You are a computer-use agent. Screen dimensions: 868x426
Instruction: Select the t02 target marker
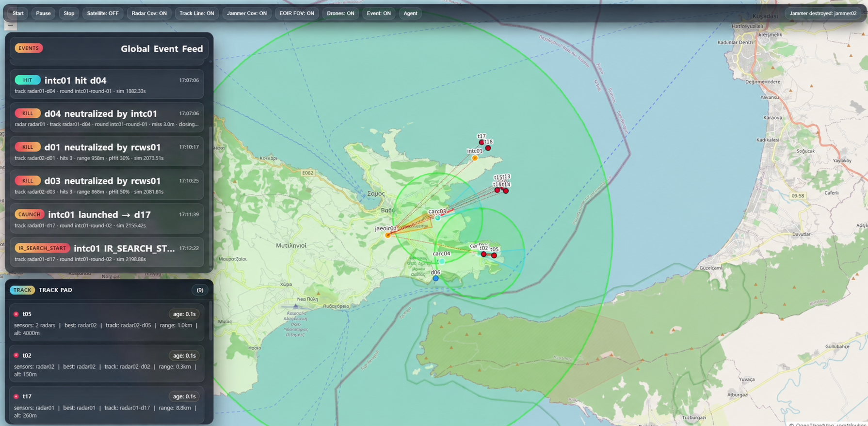point(483,254)
